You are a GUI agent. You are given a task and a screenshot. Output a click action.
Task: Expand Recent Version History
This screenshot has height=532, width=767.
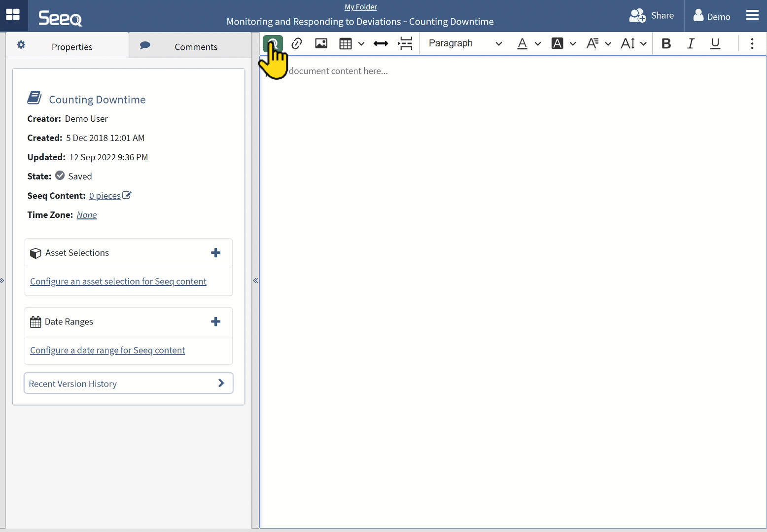click(x=128, y=383)
